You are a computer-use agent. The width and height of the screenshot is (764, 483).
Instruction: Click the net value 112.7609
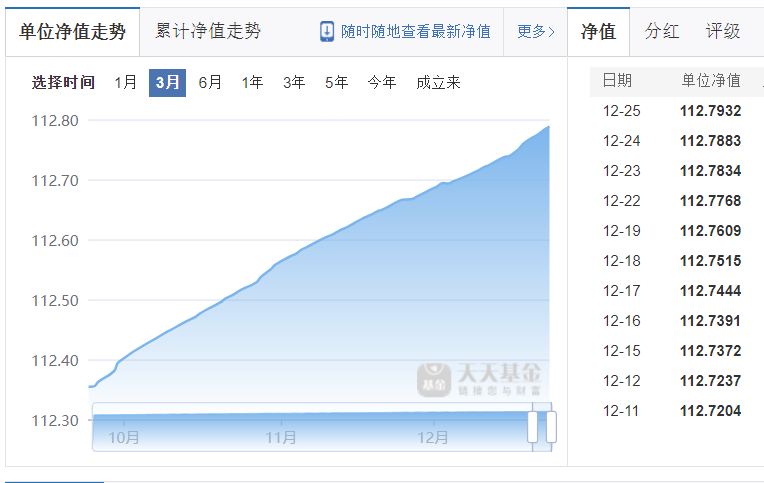[710, 231]
